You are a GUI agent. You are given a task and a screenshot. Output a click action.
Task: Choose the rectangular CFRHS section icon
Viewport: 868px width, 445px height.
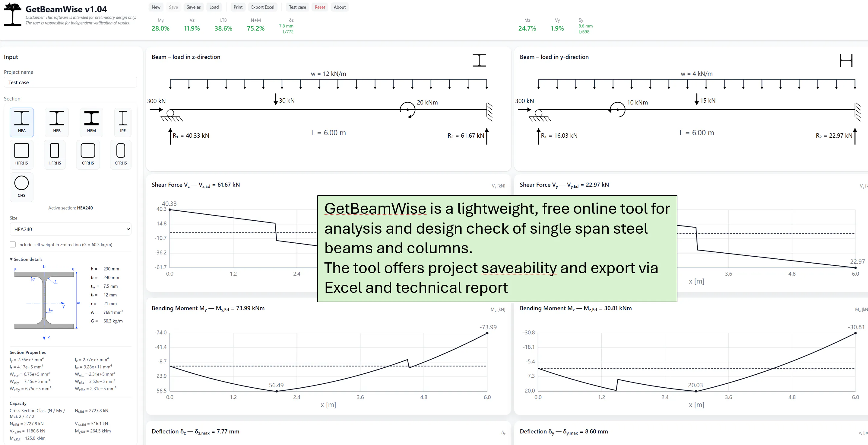(x=121, y=154)
